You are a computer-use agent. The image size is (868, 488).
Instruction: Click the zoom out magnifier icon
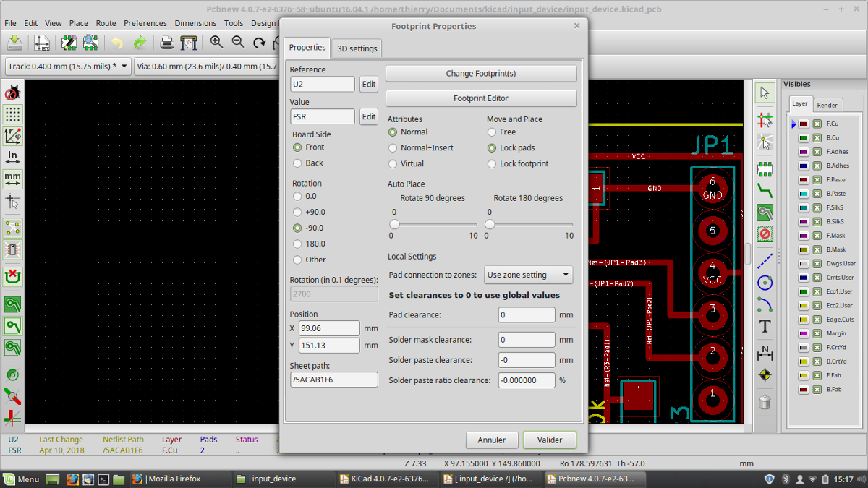238,43
